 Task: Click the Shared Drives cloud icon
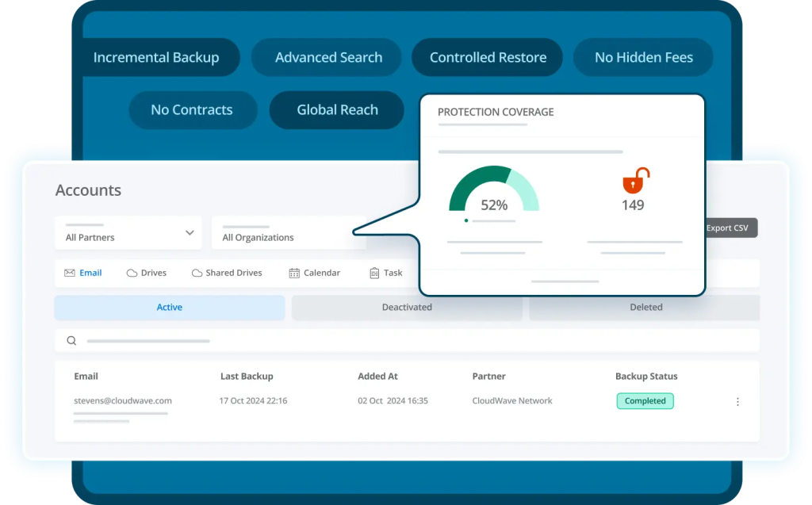197,273
